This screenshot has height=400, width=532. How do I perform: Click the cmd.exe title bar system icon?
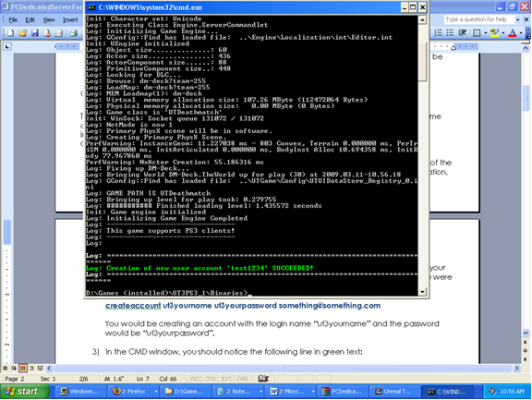click(x=91, y=7)
